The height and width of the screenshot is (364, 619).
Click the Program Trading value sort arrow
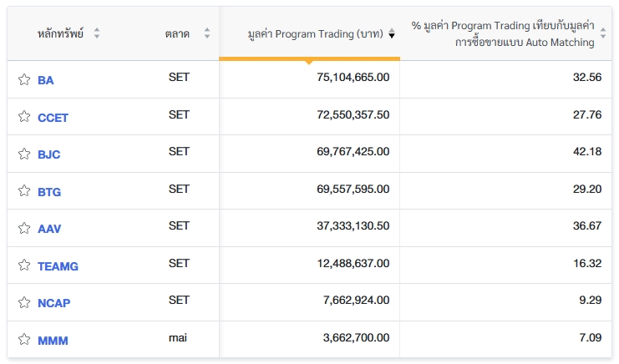(x=392, y=34)
